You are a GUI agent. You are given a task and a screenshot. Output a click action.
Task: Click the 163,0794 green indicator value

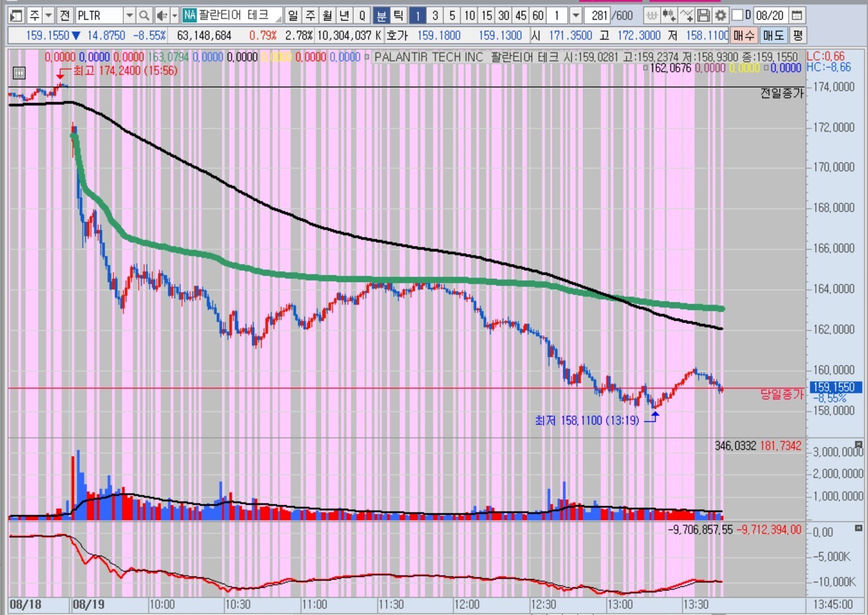pos(168,57)
